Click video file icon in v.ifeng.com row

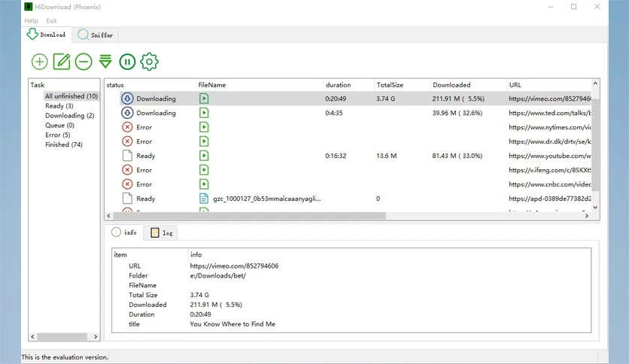[204, 170]
